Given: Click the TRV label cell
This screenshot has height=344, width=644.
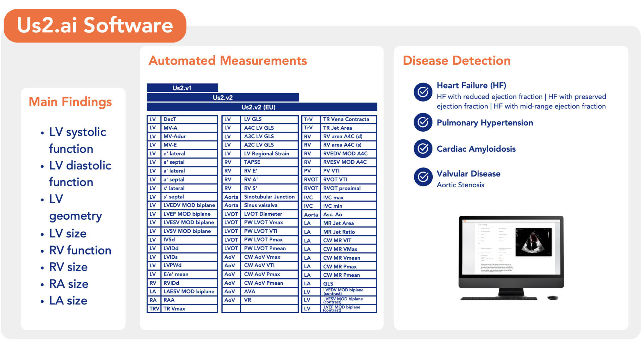Looking at the screenshot, I should point(154,308).
